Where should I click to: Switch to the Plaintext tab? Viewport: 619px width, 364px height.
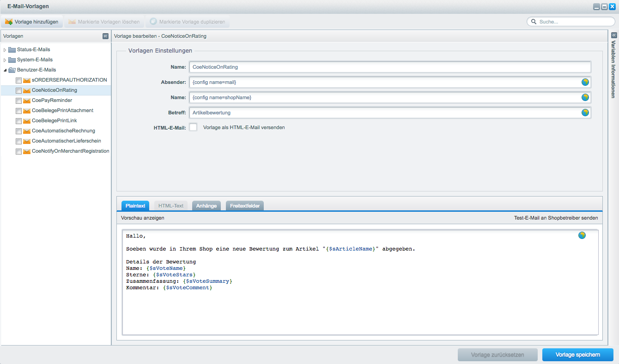click(x=135, y=206)
